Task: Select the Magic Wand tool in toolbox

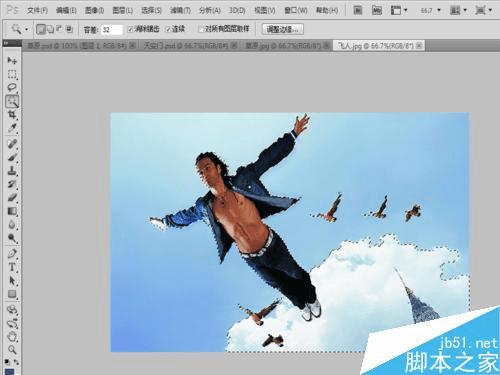Action: 12,101
